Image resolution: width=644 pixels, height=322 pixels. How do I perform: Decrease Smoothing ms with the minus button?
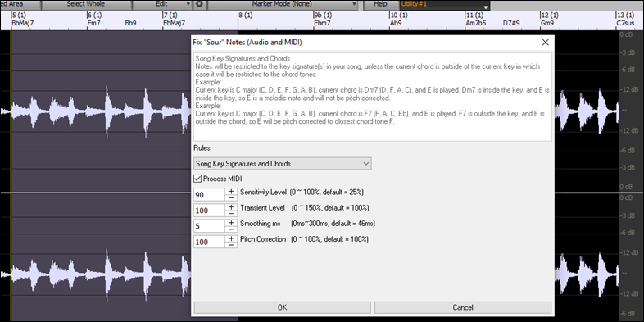pos(231,229)
